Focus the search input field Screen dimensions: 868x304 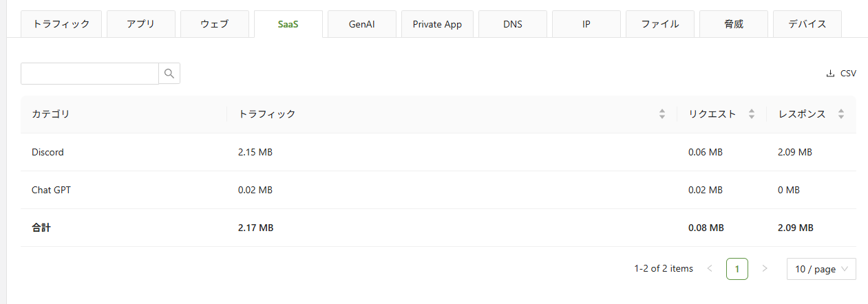coord(89,74)
